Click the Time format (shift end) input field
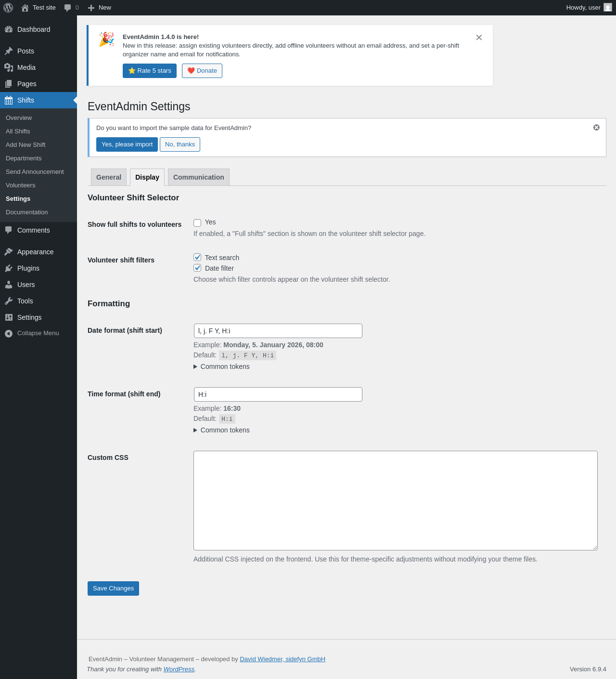Image resolution: width=616 pixels, height=679 pixels. click(x=278, y=394)
